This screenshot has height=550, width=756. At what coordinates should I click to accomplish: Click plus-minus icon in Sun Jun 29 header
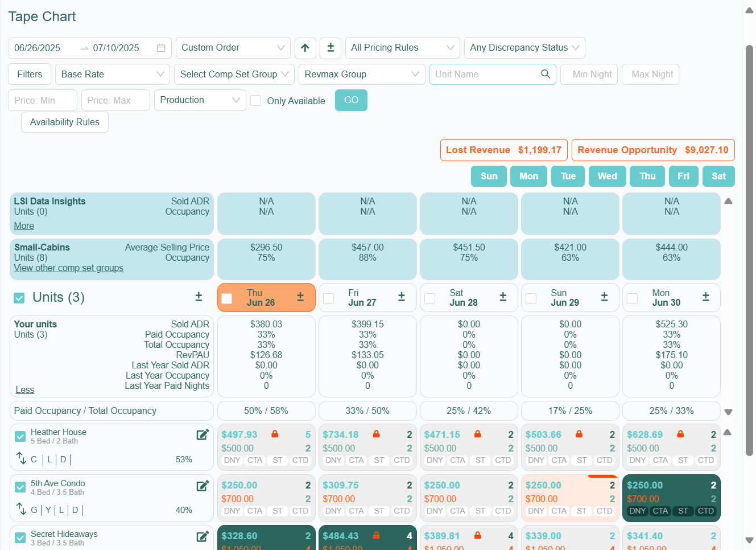click(x=604, y=297)
